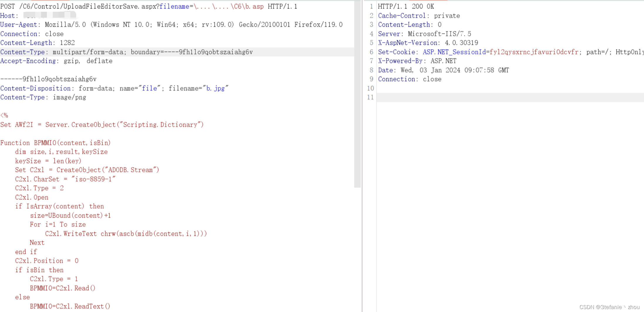Click the 'C2xl.Open' line

pyautogui.click(x=32, y=197)
